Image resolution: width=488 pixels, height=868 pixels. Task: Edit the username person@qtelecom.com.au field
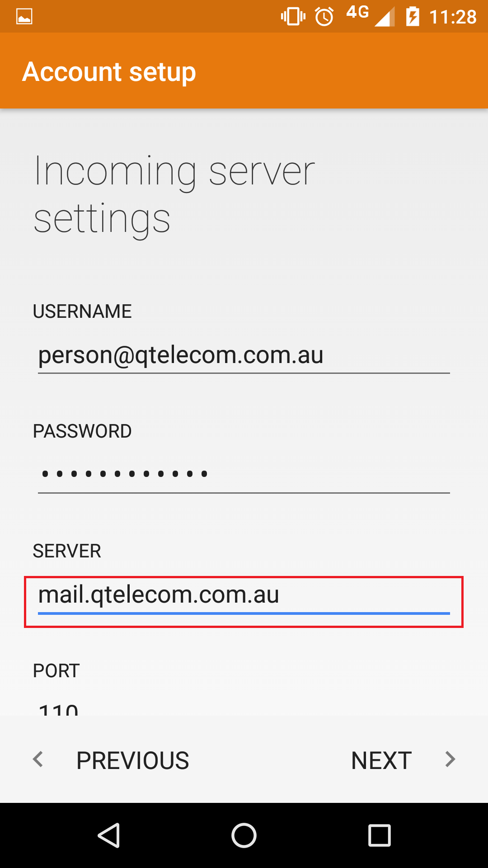pos(244,356)
